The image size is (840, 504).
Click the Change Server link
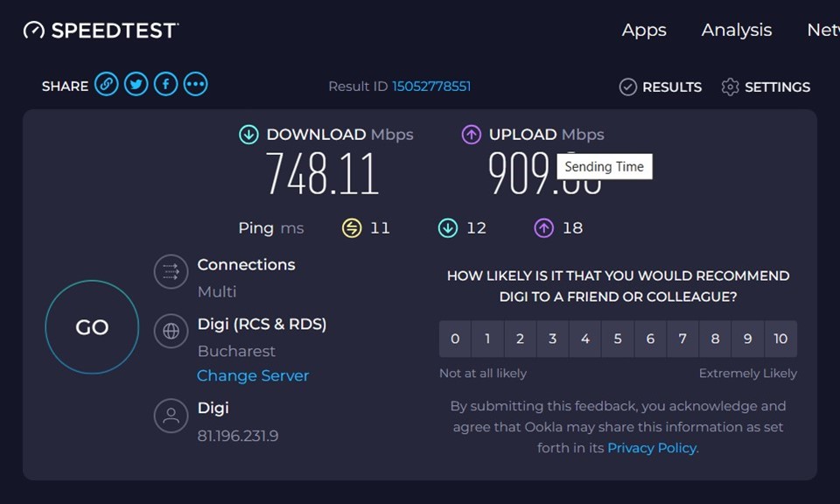[x=253, y=375]
